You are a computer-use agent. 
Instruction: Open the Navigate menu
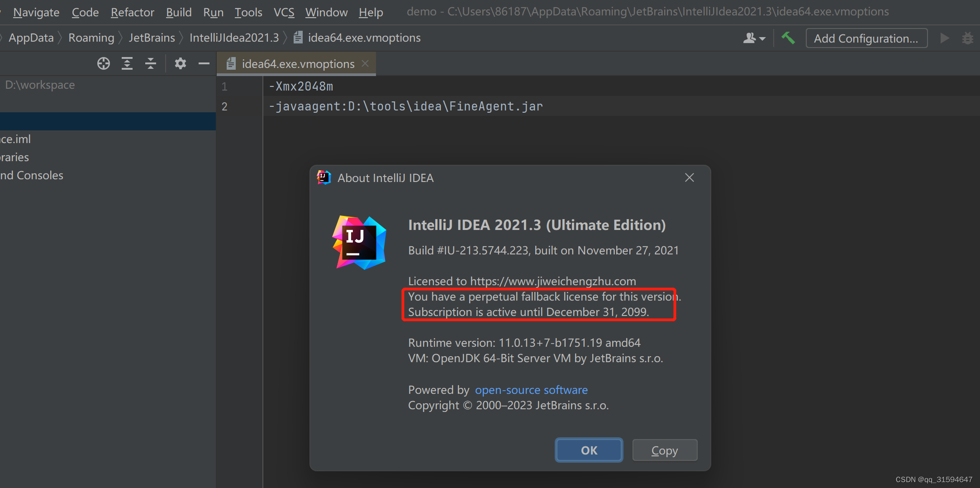[36, 12]
